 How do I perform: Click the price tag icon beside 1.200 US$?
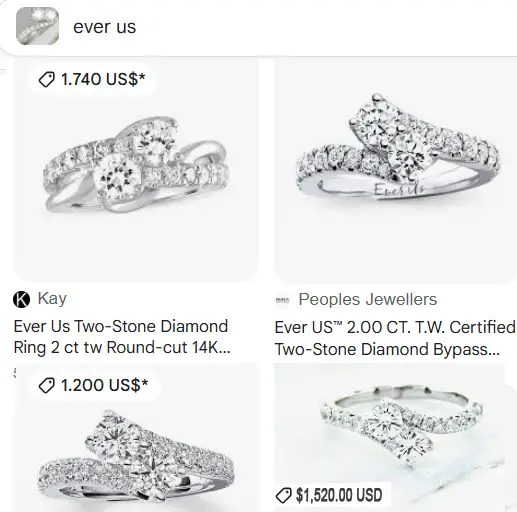(x=47, y=386)
